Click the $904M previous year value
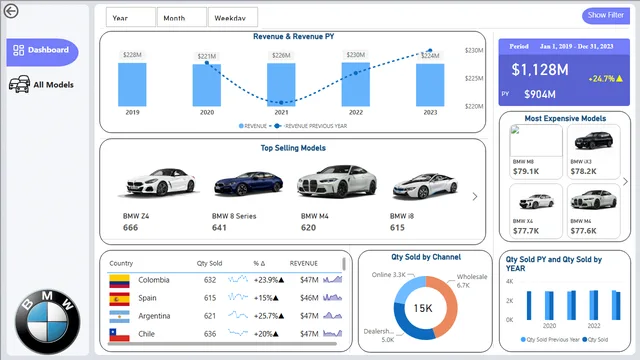This screenshot has width=640, height=360. pyautogui.click(x=540, y=94)
